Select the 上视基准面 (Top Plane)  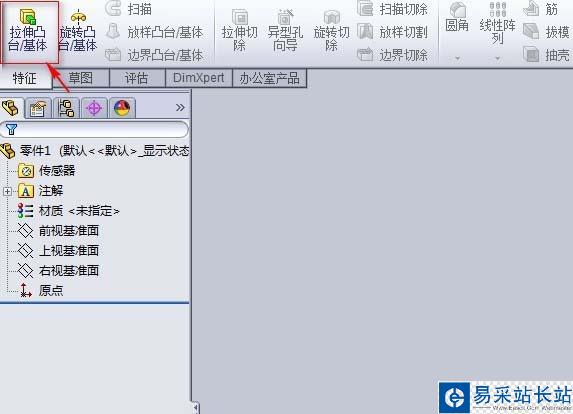58,251
